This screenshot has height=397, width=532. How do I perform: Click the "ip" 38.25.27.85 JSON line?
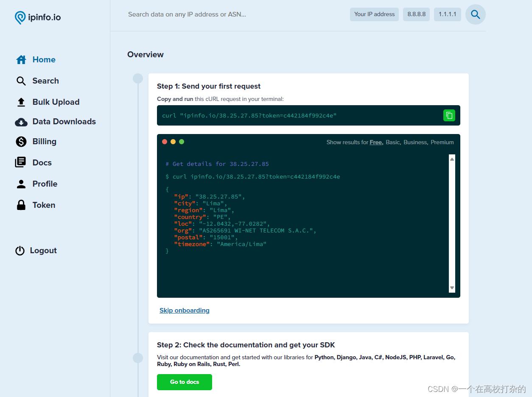[210, 197]
